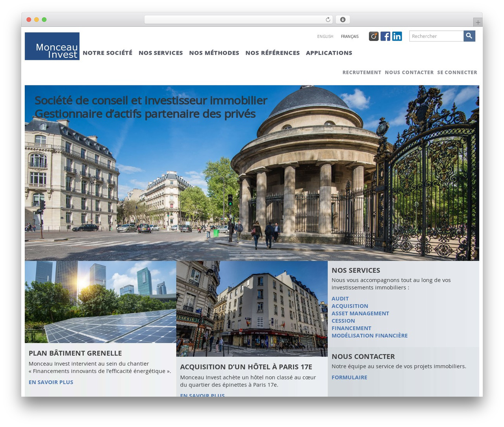Open the Asset Management link
The width and height of the screenshot is (504, 427).
[x=360, y=314]
